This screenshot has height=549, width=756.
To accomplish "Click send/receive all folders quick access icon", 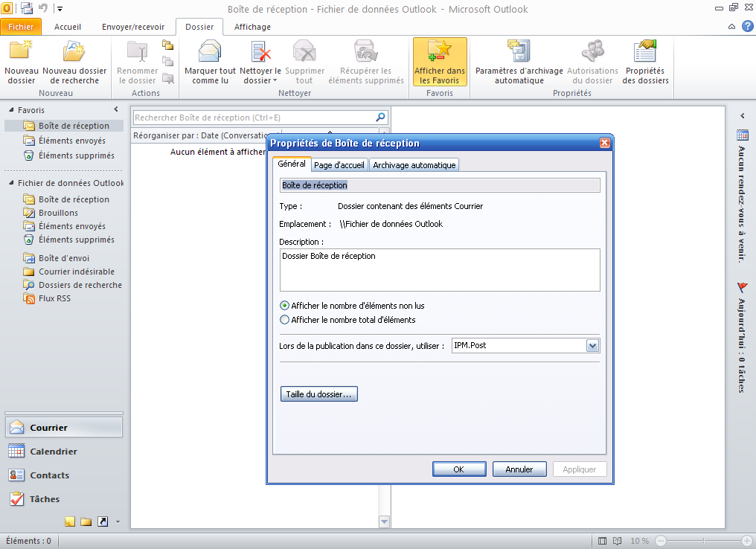I will coord(27,8).
